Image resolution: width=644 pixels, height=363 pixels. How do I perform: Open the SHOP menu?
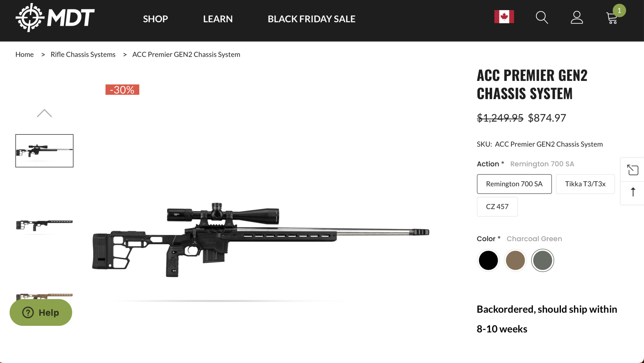coord(155,19)
